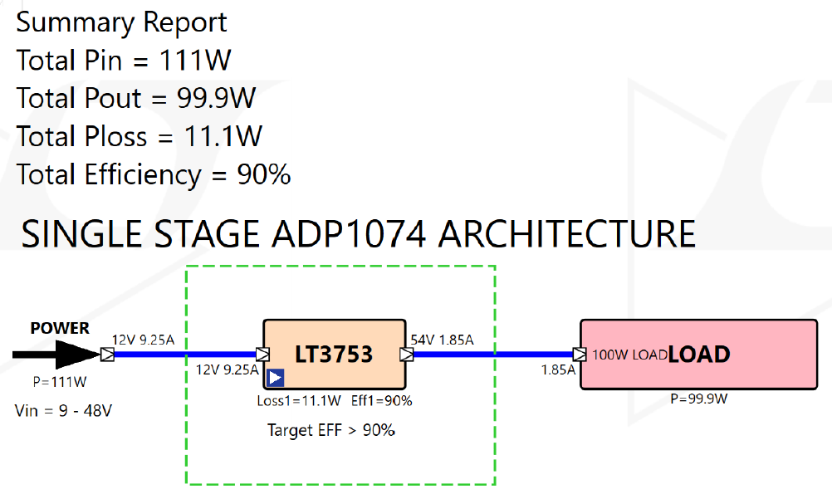Click the POWER source output port

[x=108, y=355]
